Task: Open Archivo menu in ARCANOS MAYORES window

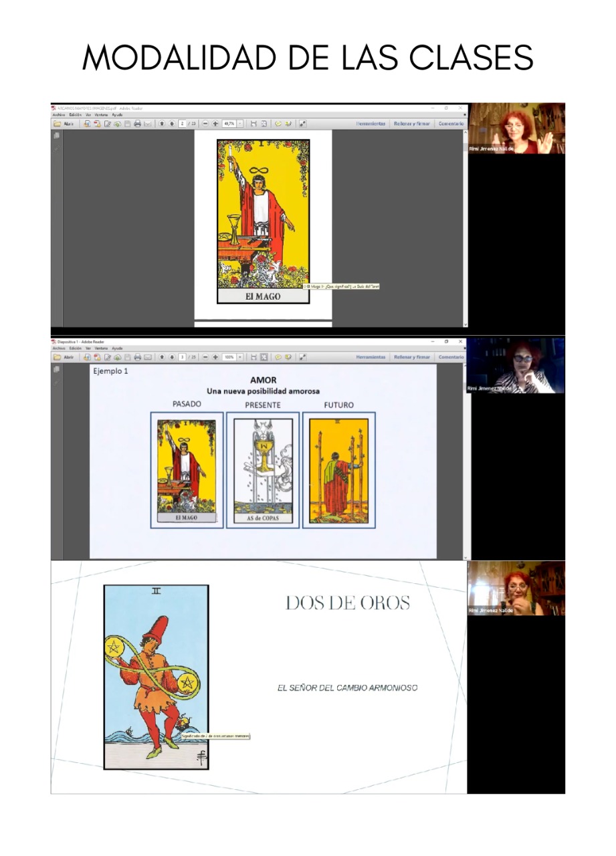Action: click(x=58, y=115)
